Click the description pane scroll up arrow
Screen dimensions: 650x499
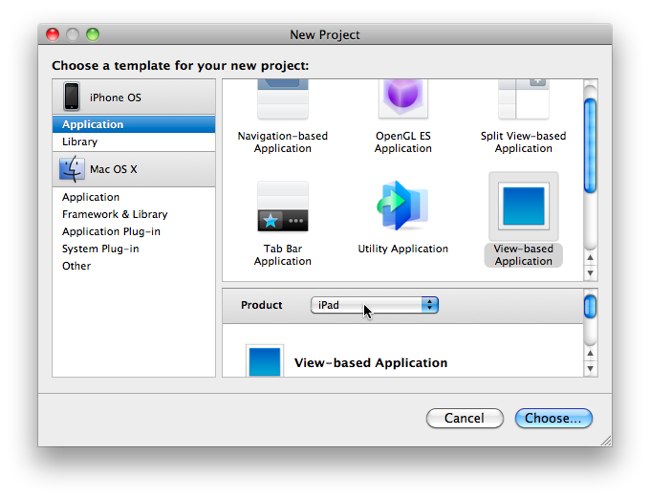coord(590,353)
